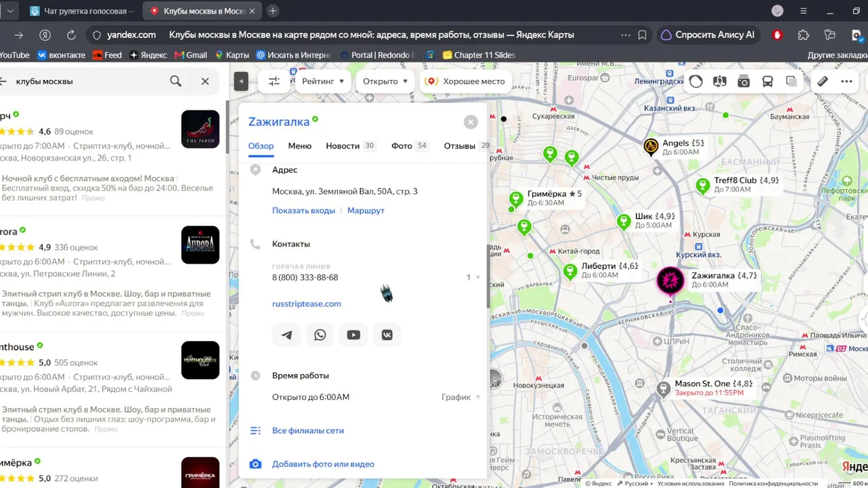Open the browser main menu

click(804, 11)
